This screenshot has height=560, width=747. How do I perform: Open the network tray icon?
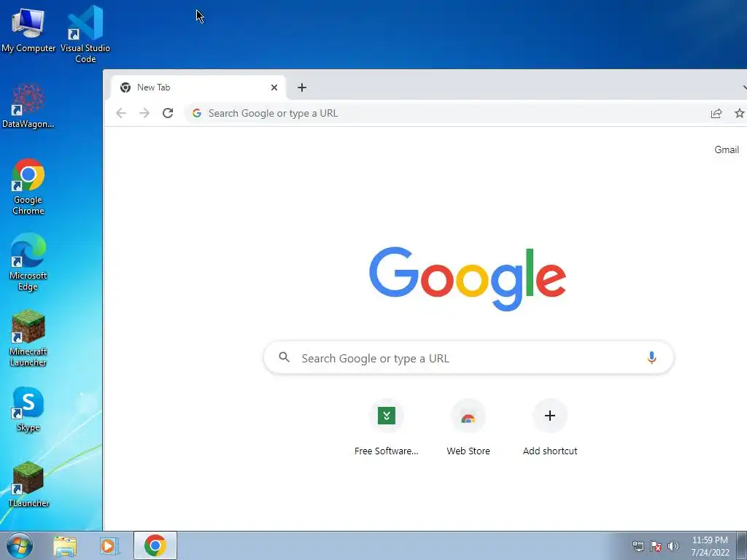pos(638,546)
